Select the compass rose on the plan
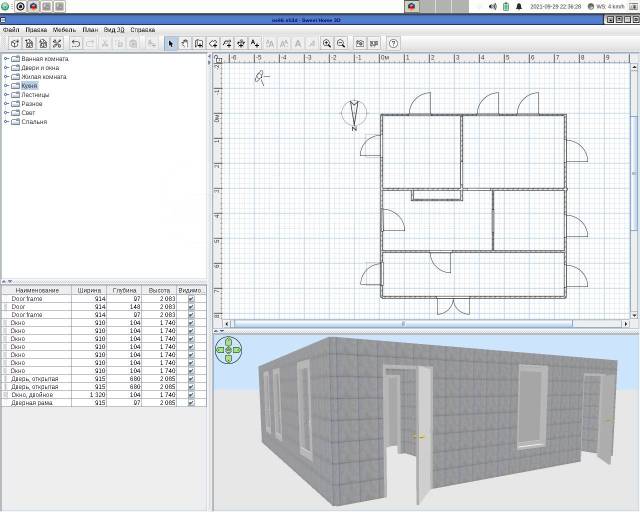Screen dimensions: 640x512 (x=354, y=114)
